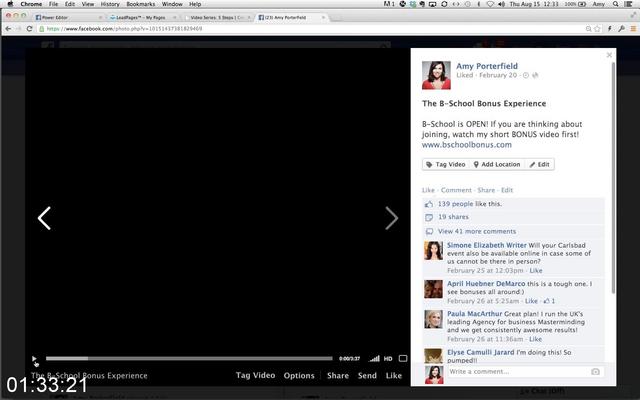Screen dimensions: 640x400
Task: Bookmark page with star icon
Action: (x=598, y=29)
